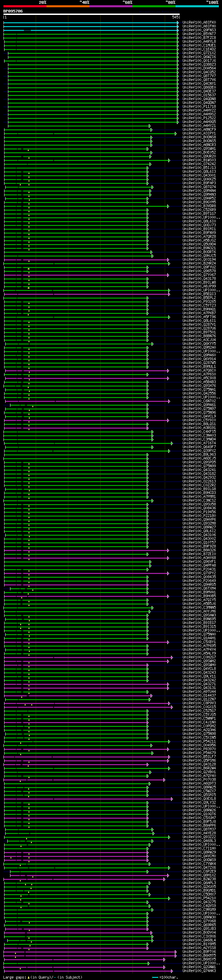Open hit UniRef100_Q9FNS3
Image resolution: width=222 pixels, height=980 pixels.
199,30
